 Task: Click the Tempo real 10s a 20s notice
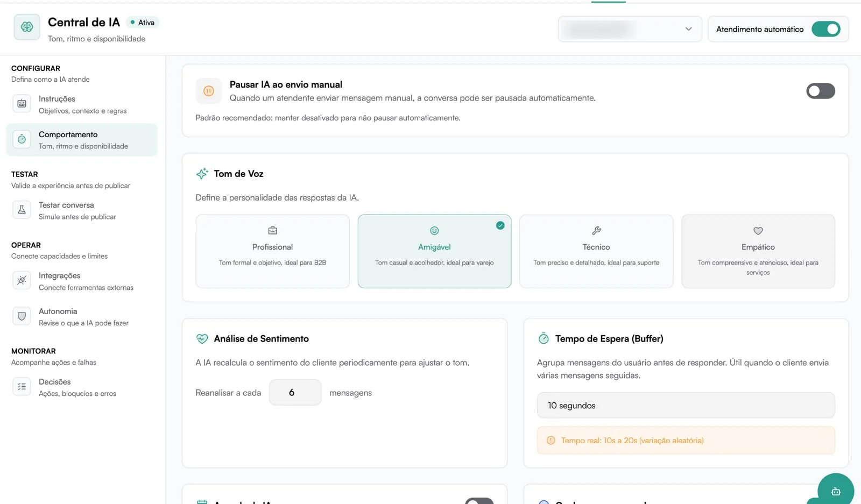point(686,441)
